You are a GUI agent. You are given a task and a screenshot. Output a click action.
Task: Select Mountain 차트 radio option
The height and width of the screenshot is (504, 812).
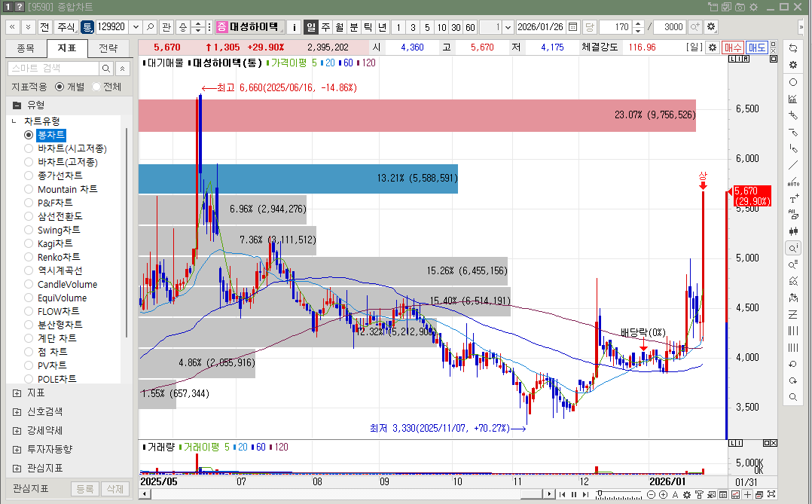(x=29, y=189)
